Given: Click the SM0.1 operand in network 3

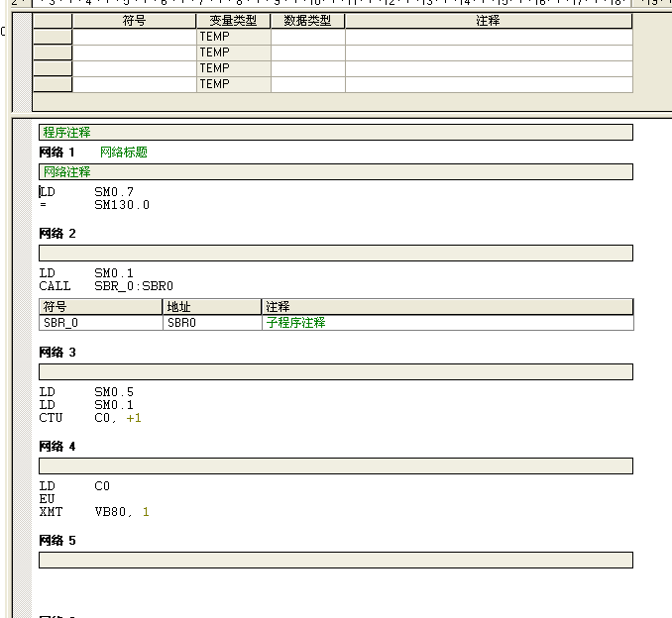Looking at the screenshot, I should (114, 405).
